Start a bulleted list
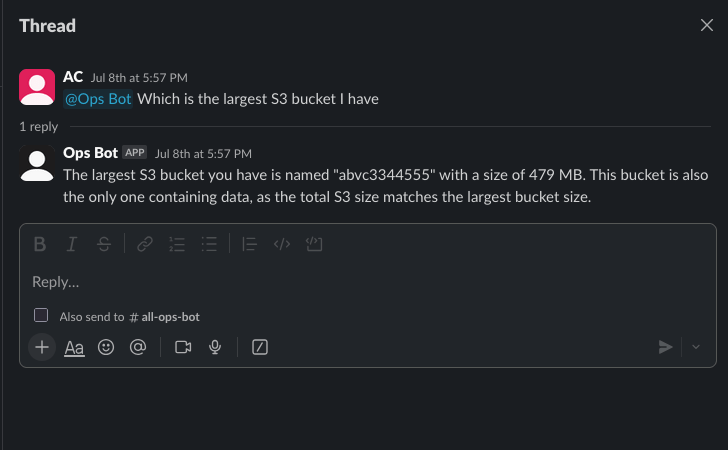Image resolution: width=728 pixels, height=450 pixels. 209,244
